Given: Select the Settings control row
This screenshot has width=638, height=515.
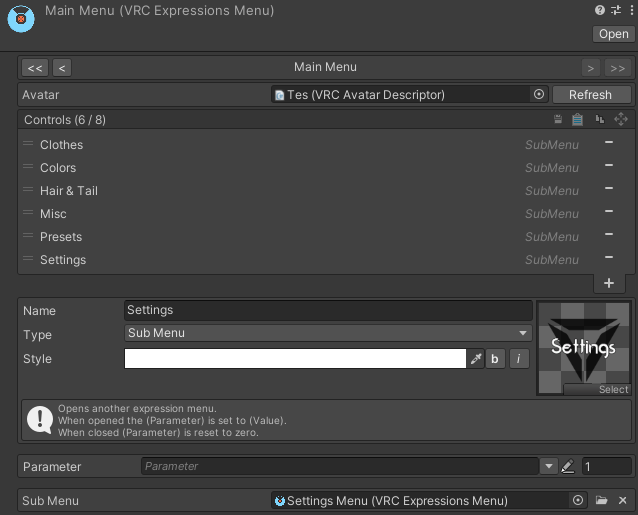Looking at the screenshot, I should 326,260.
